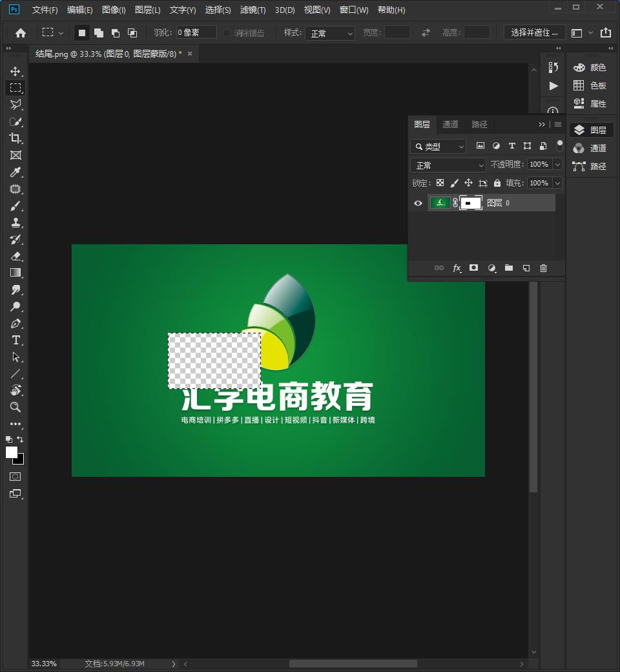Create a new layer icon
Screen dimensions: 620x672
526,268
